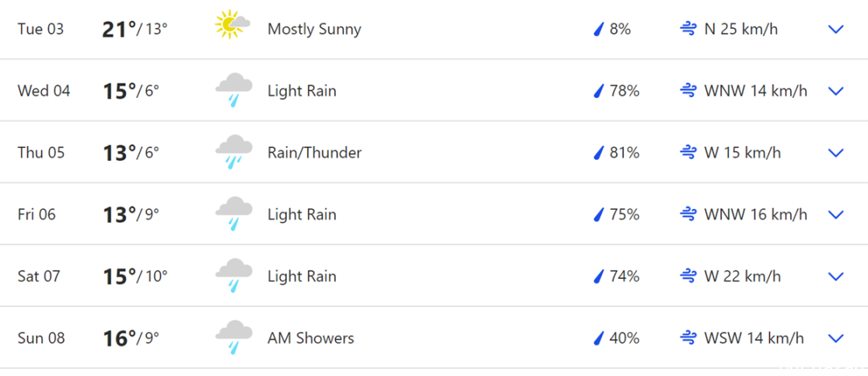Click the Mostly Sunny weather icon for Tue 03
Image resolution: width=868 pixels, height=376 pixels.
(232, 26)
